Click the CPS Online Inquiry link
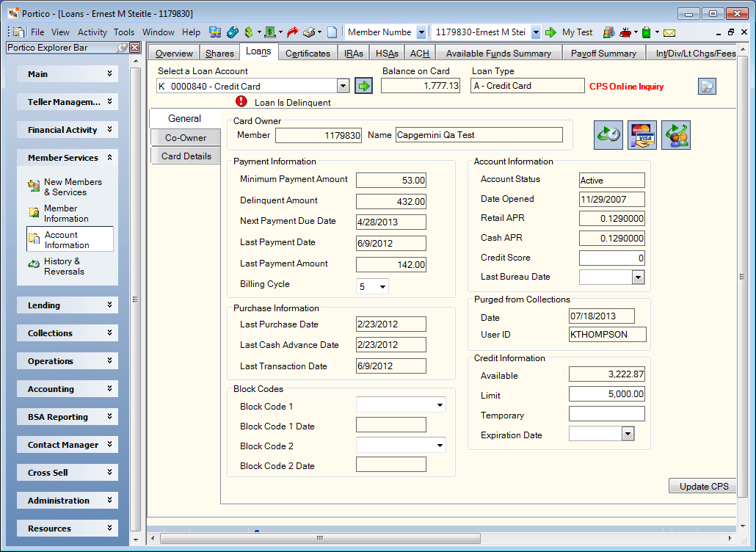Viewport: 756px width, 552px height. coord(626,87)
